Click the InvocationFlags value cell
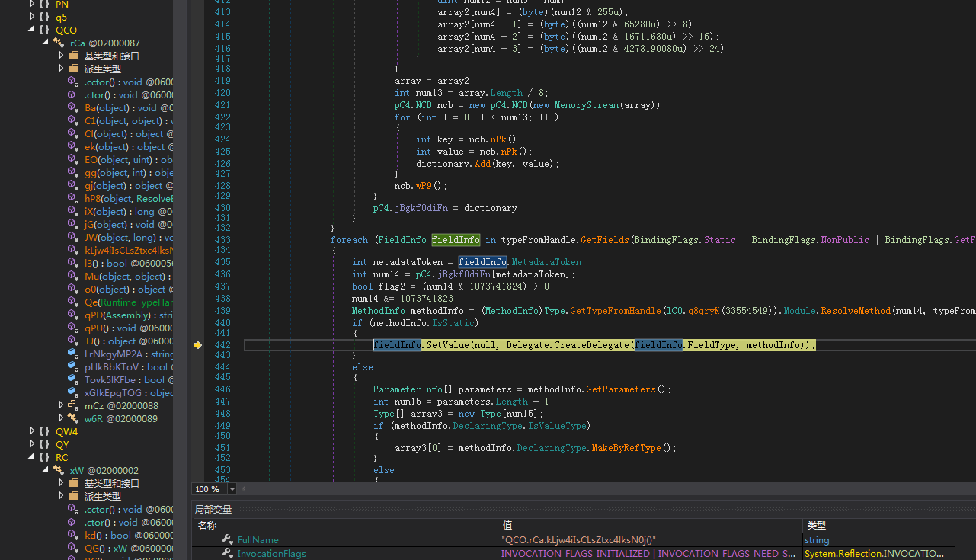The width and height of the screenshot is (976, 560). (x=650, y=554)
